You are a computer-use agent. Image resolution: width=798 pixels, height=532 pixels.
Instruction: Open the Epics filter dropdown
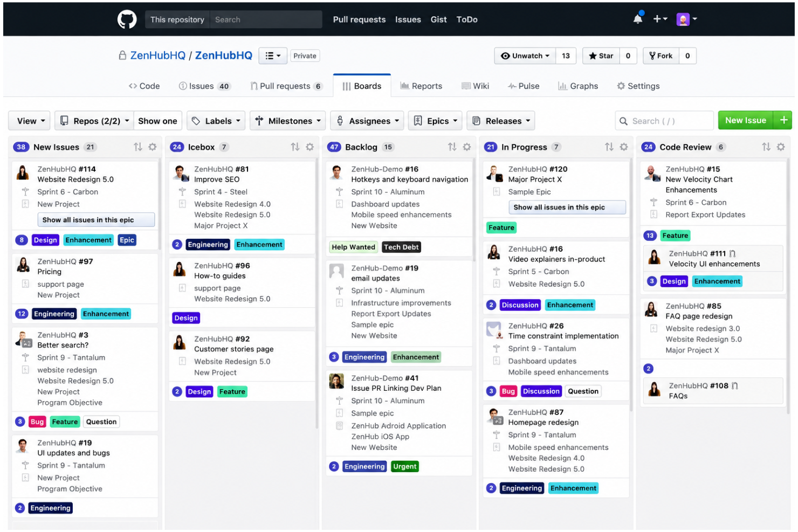click(x=435, y=121)
